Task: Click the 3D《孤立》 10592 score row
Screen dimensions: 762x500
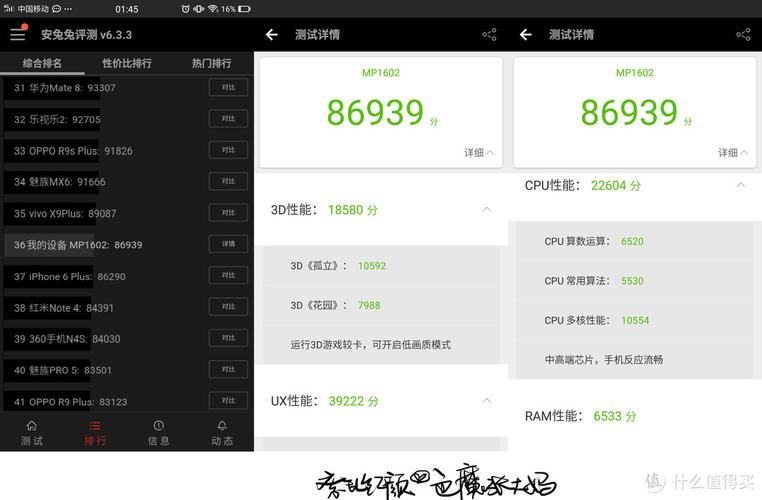Action: [x=381, y=266]
